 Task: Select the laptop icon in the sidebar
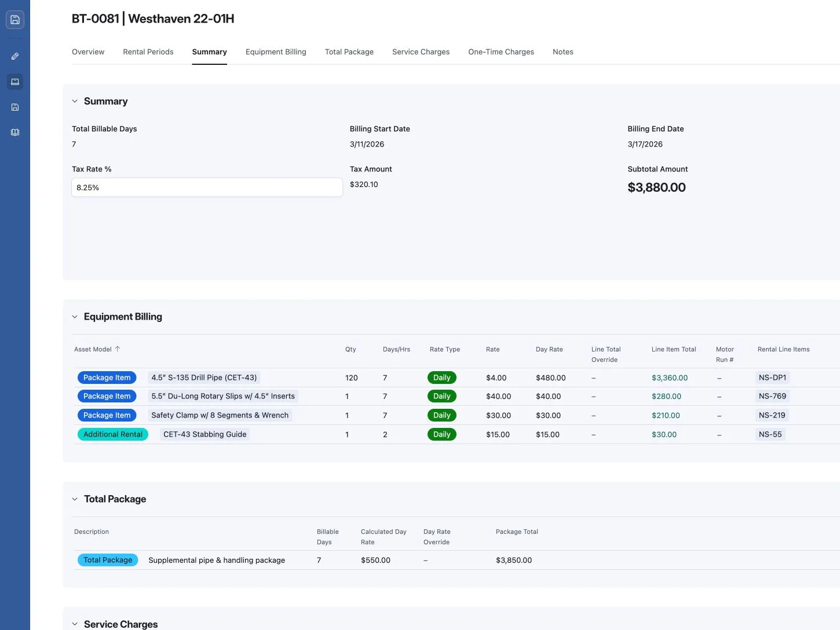[15, 82]
